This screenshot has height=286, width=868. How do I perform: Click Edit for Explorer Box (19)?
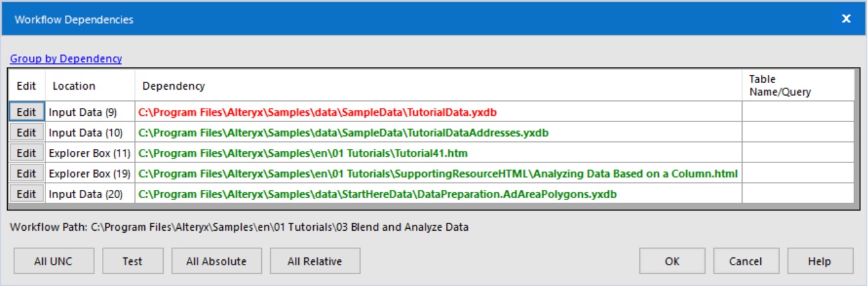click(27, 174)
